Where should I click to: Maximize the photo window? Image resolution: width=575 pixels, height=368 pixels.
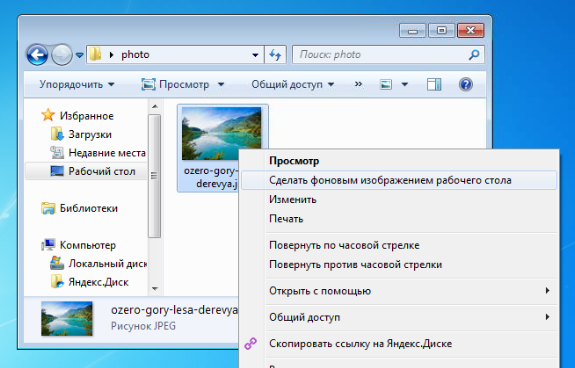tap(442, 31)
